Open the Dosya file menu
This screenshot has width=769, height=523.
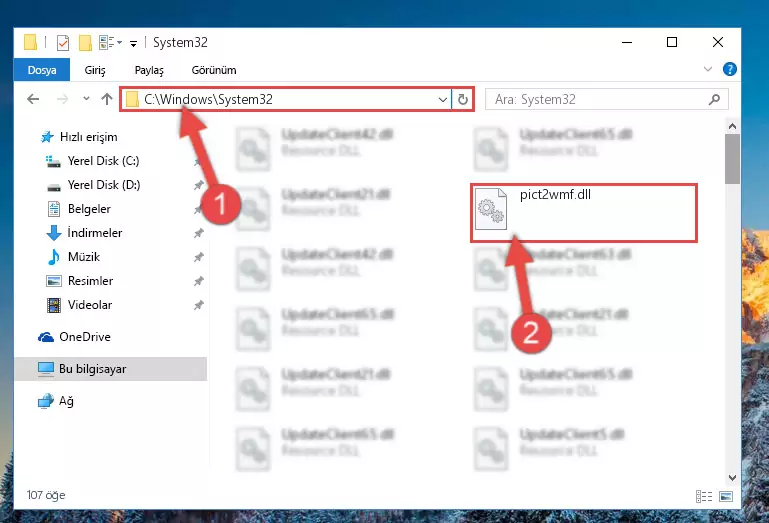(x=42, y=70)
